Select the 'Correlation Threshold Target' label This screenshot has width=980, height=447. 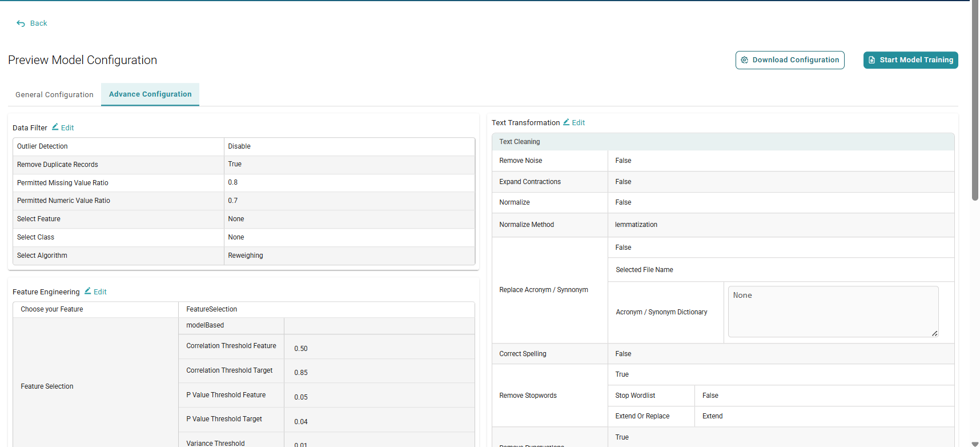pyautogui.click(x=230, y=370)
